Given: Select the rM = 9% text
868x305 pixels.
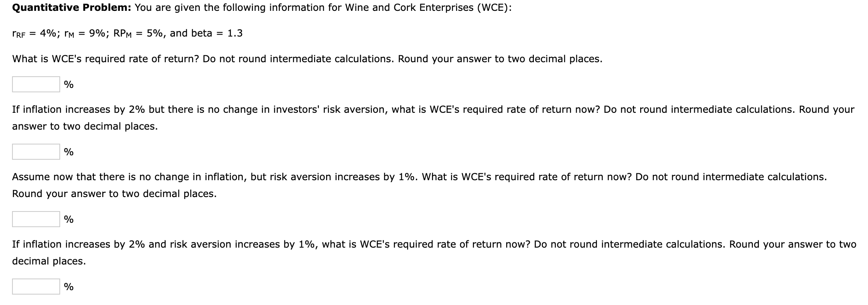Looking at the screenshot, I should pos(86,33).
